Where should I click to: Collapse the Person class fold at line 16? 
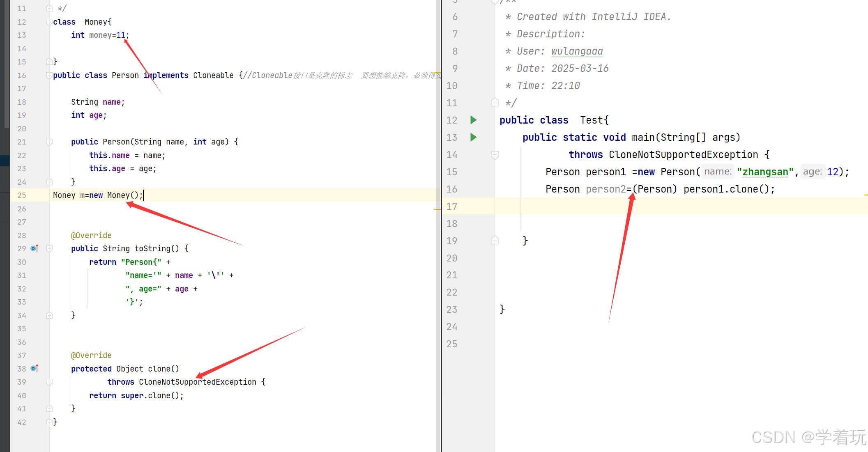(49, 76)
